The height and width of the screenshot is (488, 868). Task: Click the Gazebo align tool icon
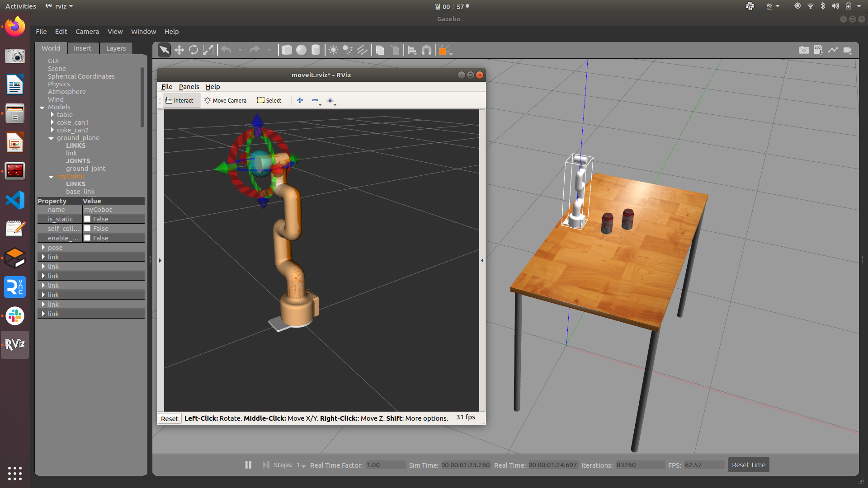click(x=412, y=50)
